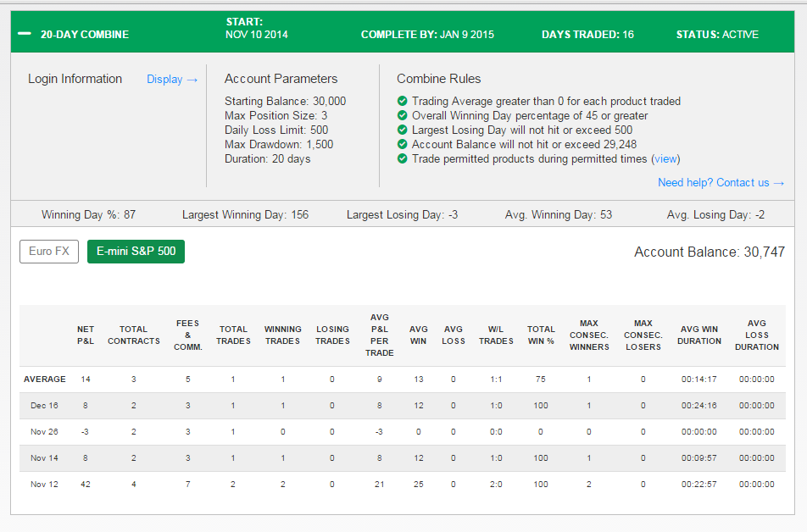
Task: Click Largest Losing Day: -3 stat
Action: pyautogui.click(x=402, y=214)
